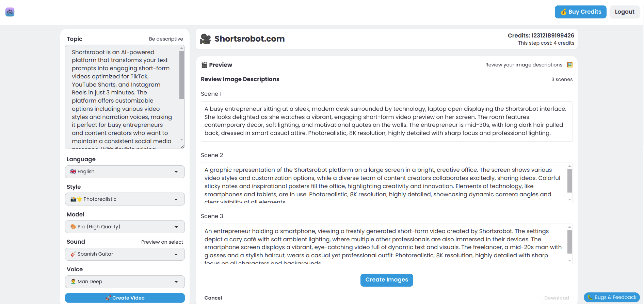Click into the Scene 3 description field

(x=383, y=243)
